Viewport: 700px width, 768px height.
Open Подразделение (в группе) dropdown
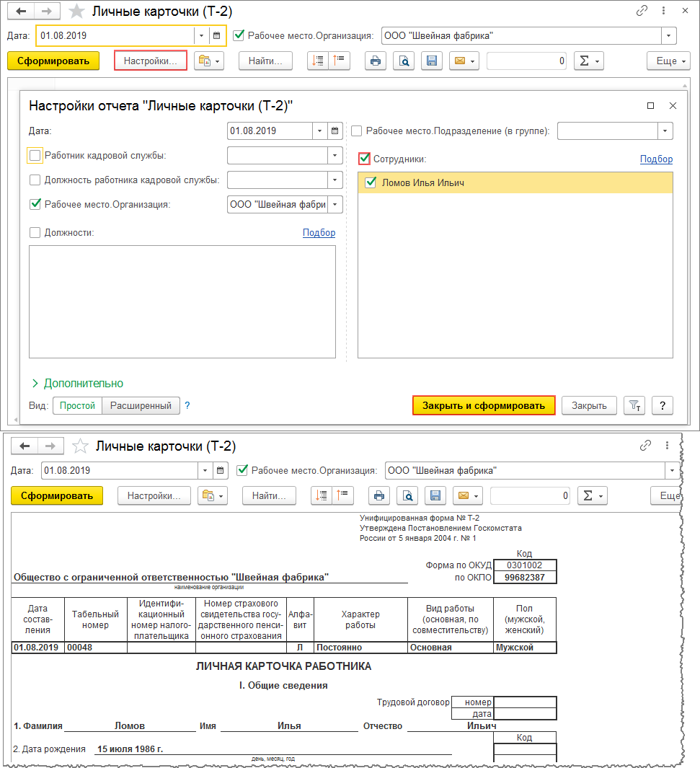coord(665,131)
